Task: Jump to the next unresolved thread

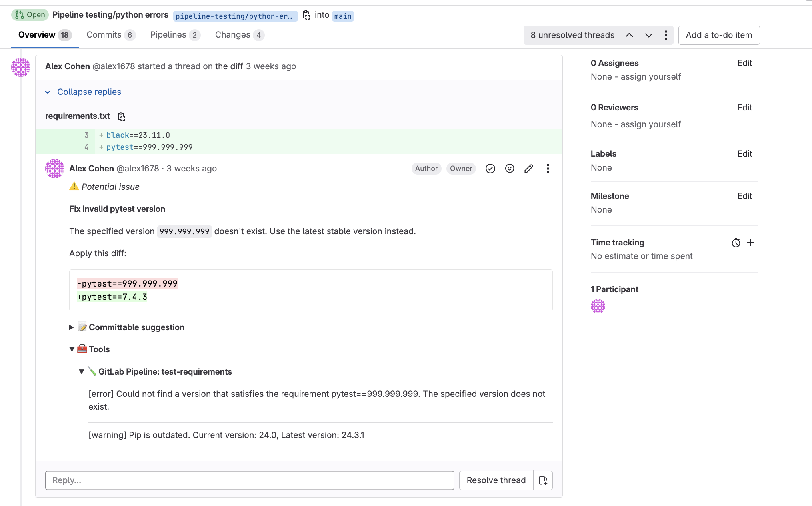Action: coord(648,35)
